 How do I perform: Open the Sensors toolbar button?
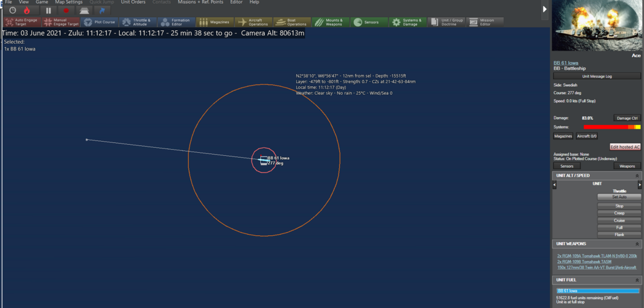click(x=369, y=22)
